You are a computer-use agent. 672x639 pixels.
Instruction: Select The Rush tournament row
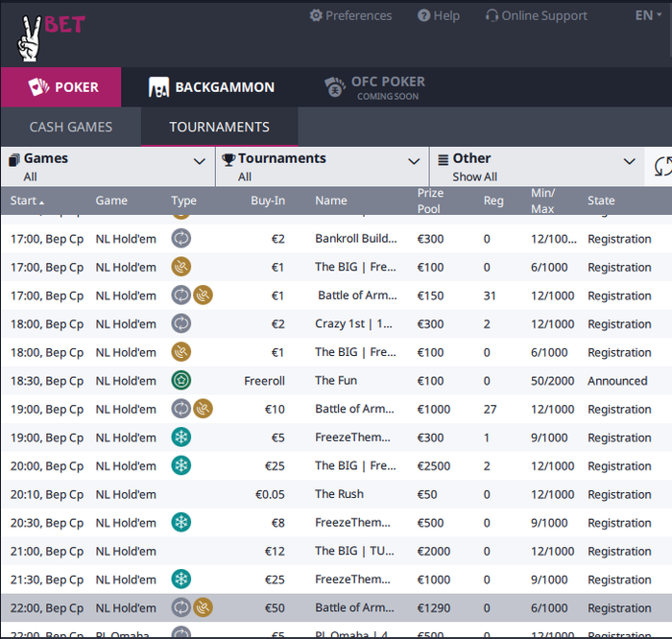pos(336,494)
